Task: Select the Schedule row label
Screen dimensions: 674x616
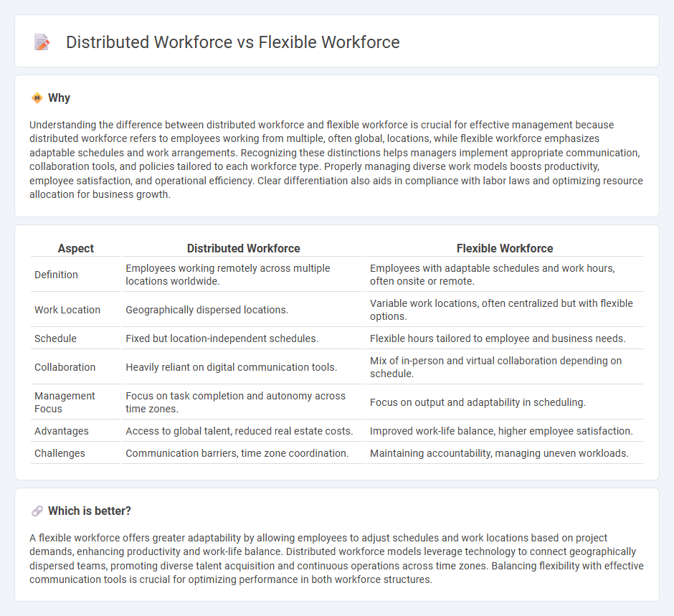Action: point(55,338)
